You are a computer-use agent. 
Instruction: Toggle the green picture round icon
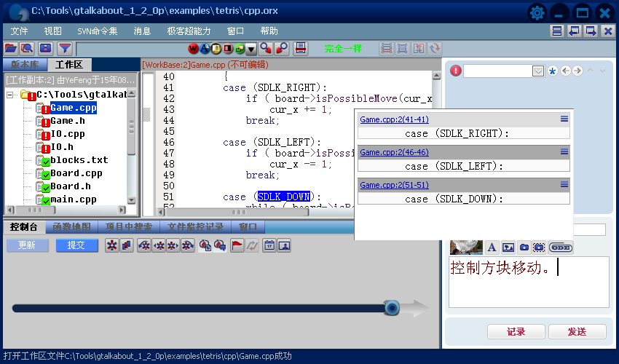point(240,49)
